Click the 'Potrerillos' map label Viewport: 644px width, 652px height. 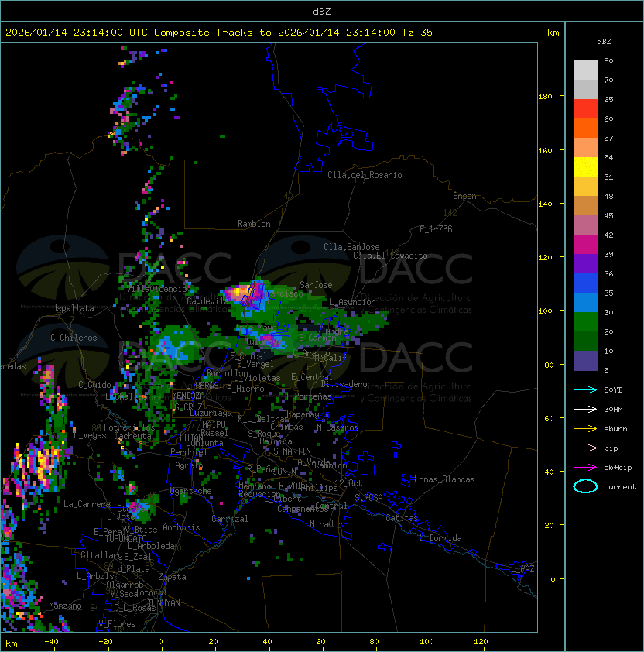tap(129, 428)
